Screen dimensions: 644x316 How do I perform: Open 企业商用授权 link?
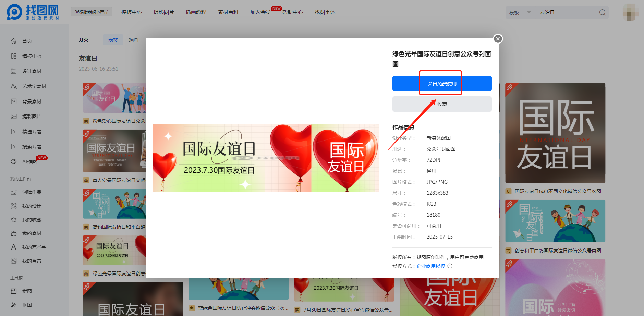point(430,266)
